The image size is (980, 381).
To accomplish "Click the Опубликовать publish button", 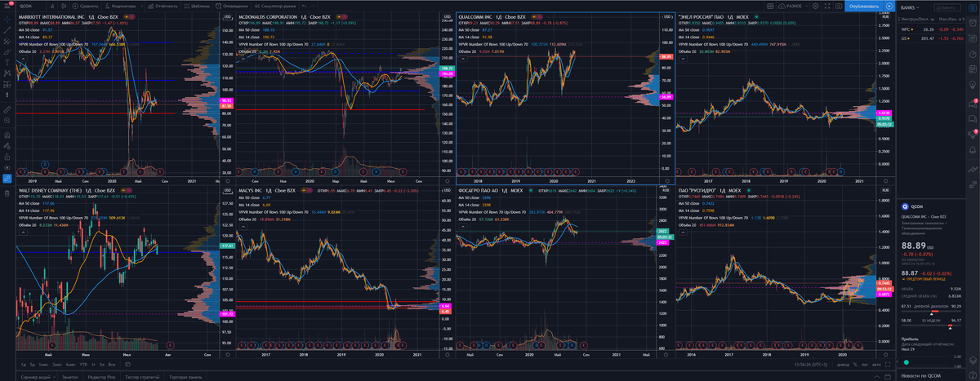I will [x=864, y=7].
